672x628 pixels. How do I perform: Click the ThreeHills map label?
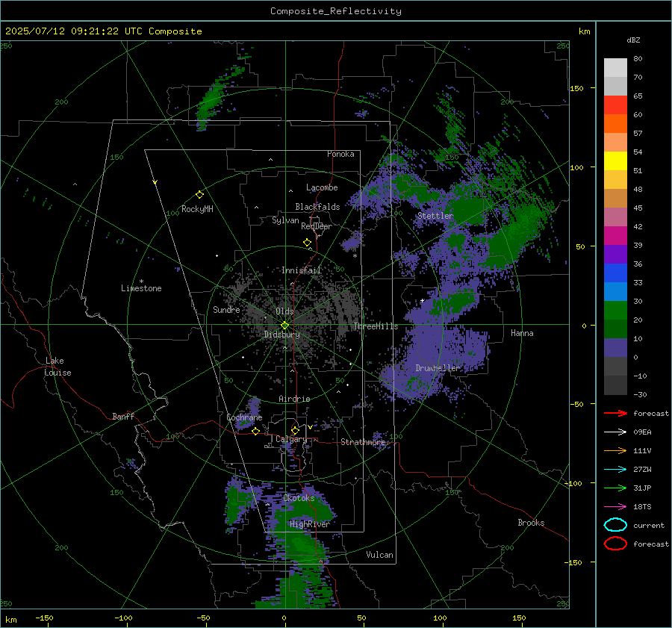(x=376, y=326)
